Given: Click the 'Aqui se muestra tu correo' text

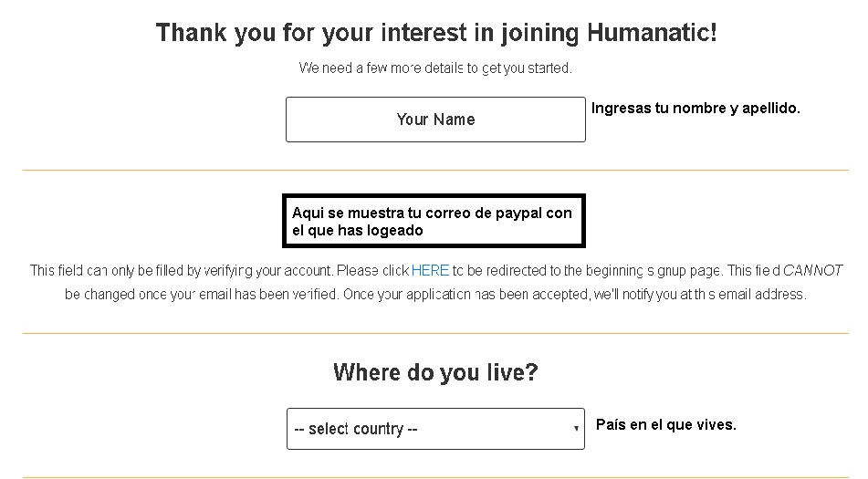Looking at the screenshot, I should point(432,213).
